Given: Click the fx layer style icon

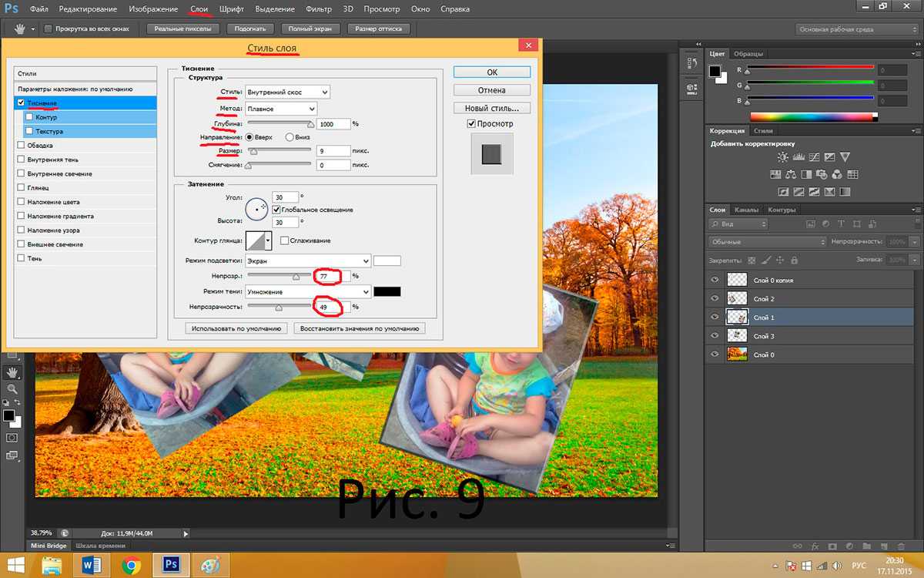Looking at the screenshot, I should click(815, 546).
